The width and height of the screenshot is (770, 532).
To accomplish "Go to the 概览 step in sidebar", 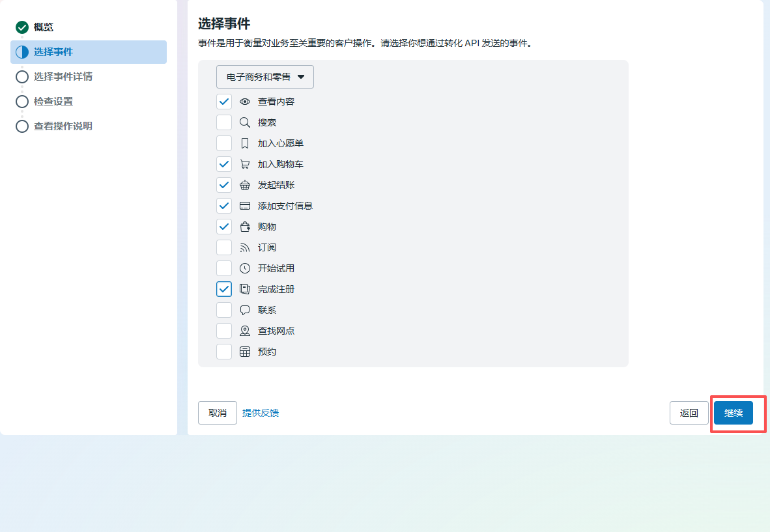I will pos(44,27).
